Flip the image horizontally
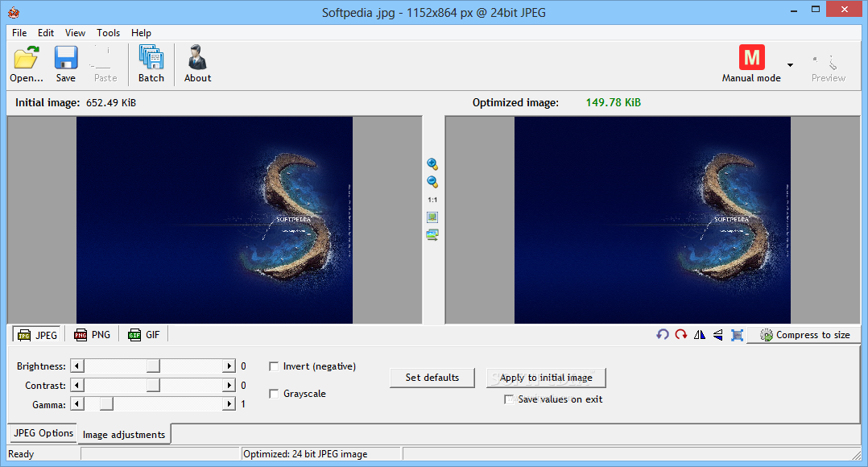Viewport: 868px width, 467px height. click(x=700, y=334)
